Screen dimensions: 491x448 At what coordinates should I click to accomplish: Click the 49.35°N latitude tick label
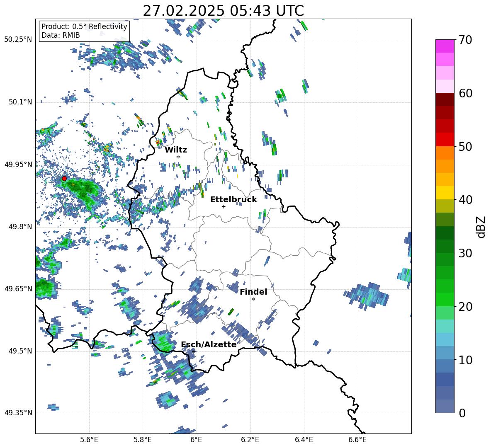point(18,413)
